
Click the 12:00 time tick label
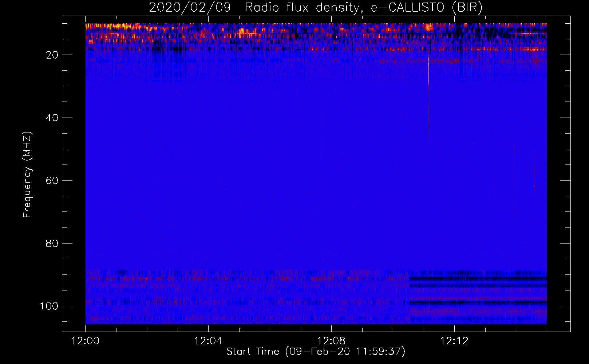pos(85,341)
